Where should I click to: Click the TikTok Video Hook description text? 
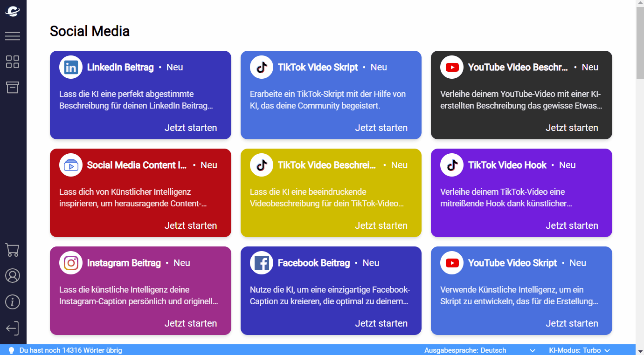506,198
